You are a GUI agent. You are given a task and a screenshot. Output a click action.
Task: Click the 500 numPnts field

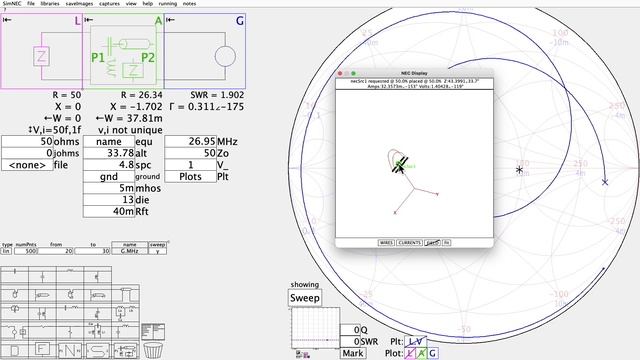pyautogui.click(x=26, y=251)
